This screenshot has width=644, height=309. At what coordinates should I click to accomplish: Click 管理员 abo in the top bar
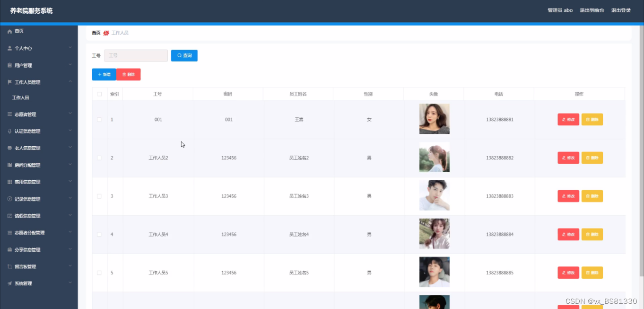tap(560, 10)
